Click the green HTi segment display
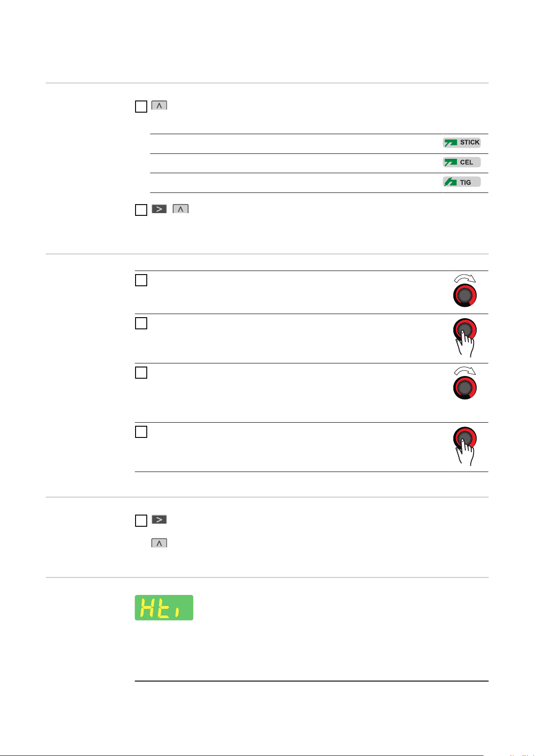535x756 pixels. tap(164, 608)
